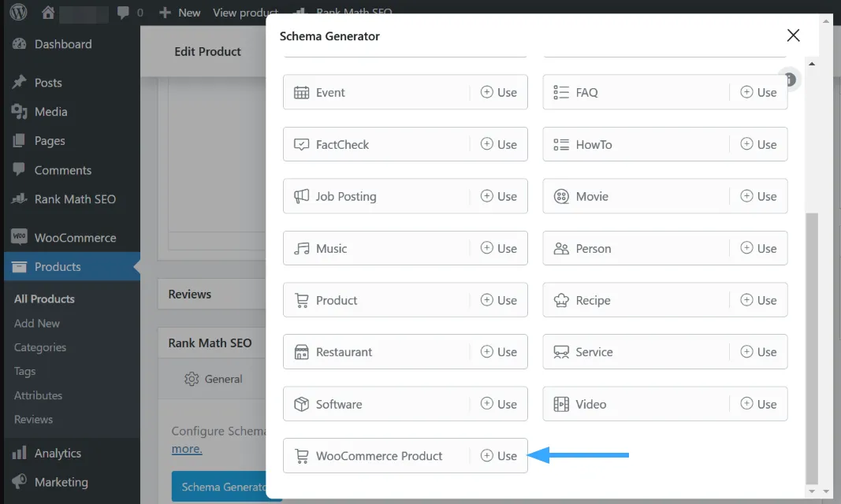Use the Video schema
Image resolution: width=841 pixels, height=504 pixels.
point(758,404)
